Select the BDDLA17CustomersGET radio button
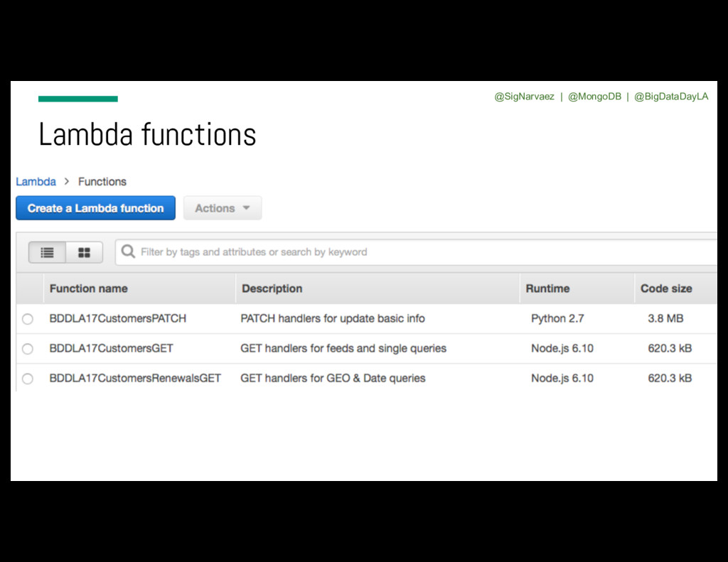728x562 pixels. 27,349
